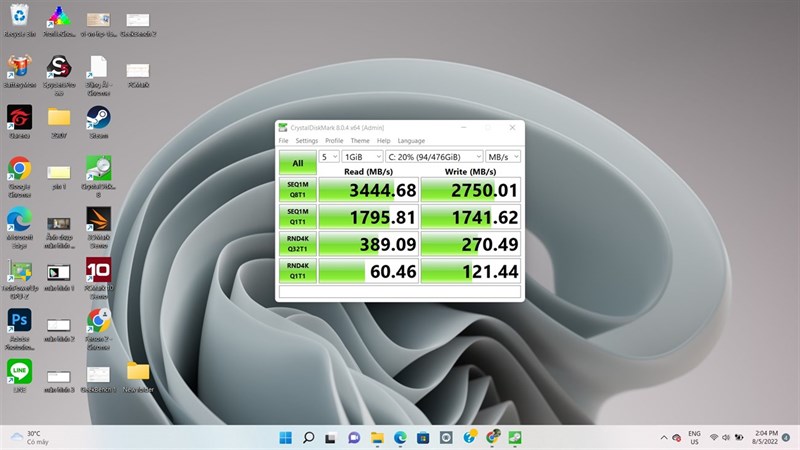Viewport: 800px width, 450px height.
Task: Click the 389.09 read value
Action: [x=368, y=244]
